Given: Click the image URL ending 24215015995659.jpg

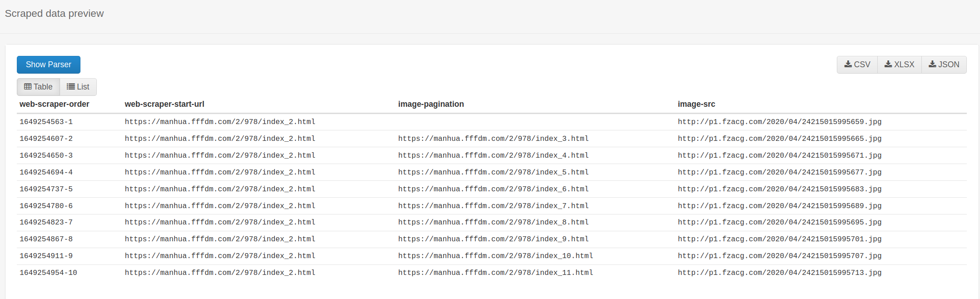Looking at the screenshot, I should (x=780, y=122).
